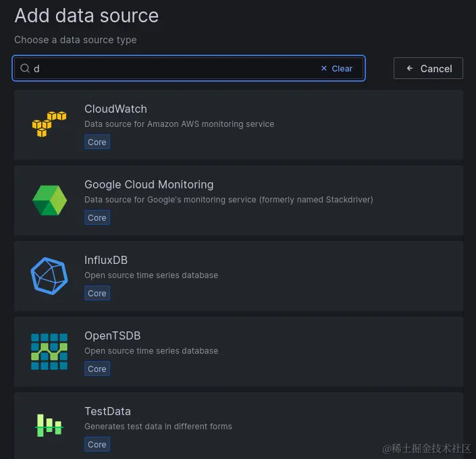Viewport: 476px width, 459px height.
Task: Click the Core badge under InfluxDB
Action: [97, 294]
